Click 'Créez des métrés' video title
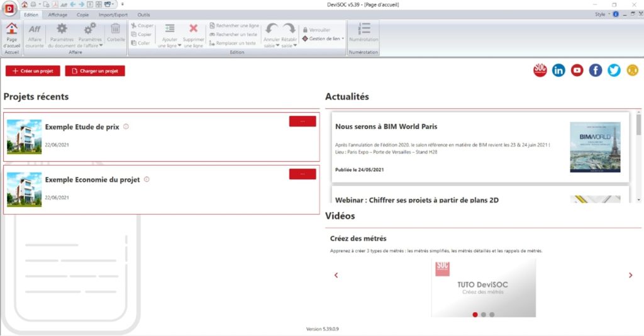The width and height of the screenshot is (644, 336). pyautogui.click(x=358, y=238)
